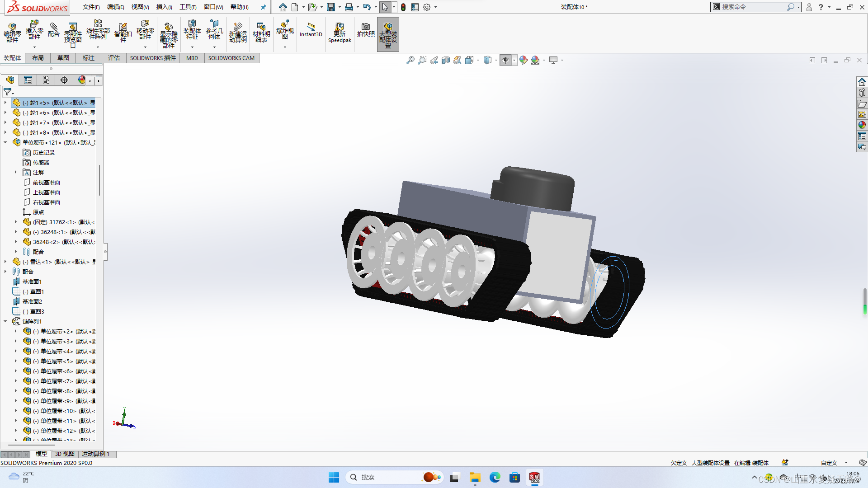This screenshot has width=868, height=488.
Task: Open the 配合 (Mate) tool
Action: point(54,32)
